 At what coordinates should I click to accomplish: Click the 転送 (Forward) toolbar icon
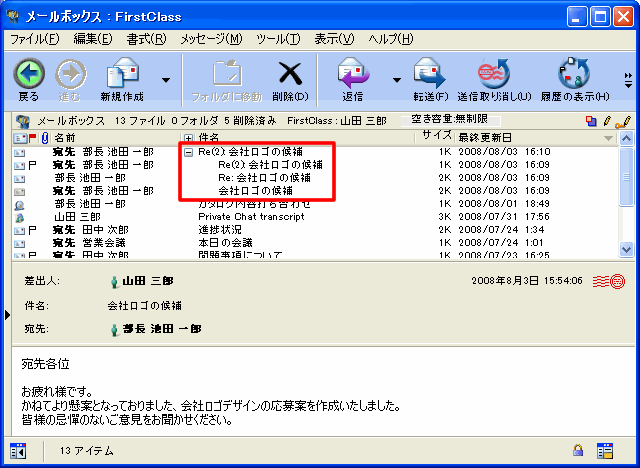429,73
